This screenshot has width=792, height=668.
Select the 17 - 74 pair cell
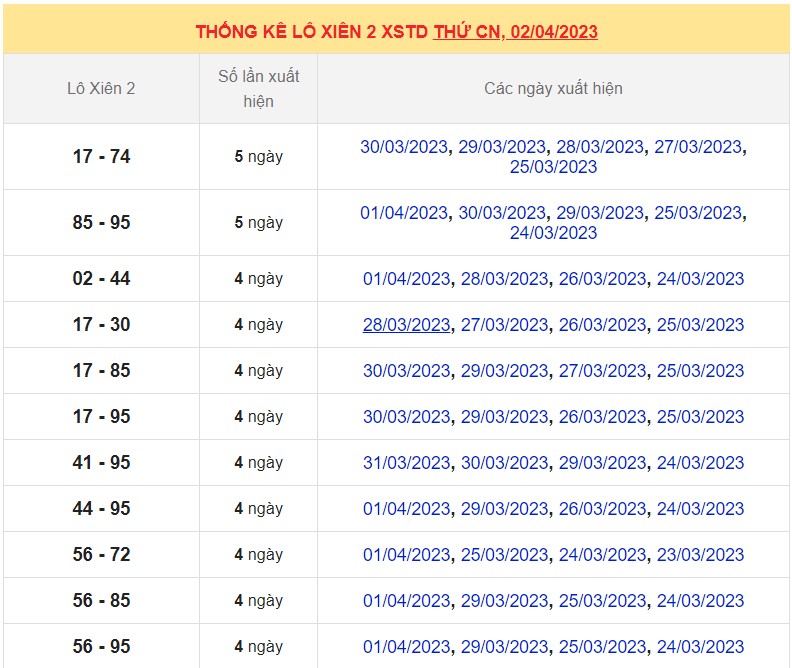click(x=101, y=157)
